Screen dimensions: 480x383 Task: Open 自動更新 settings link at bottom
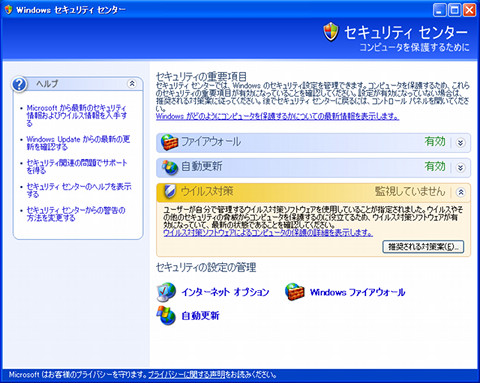[x=200, y=316]
